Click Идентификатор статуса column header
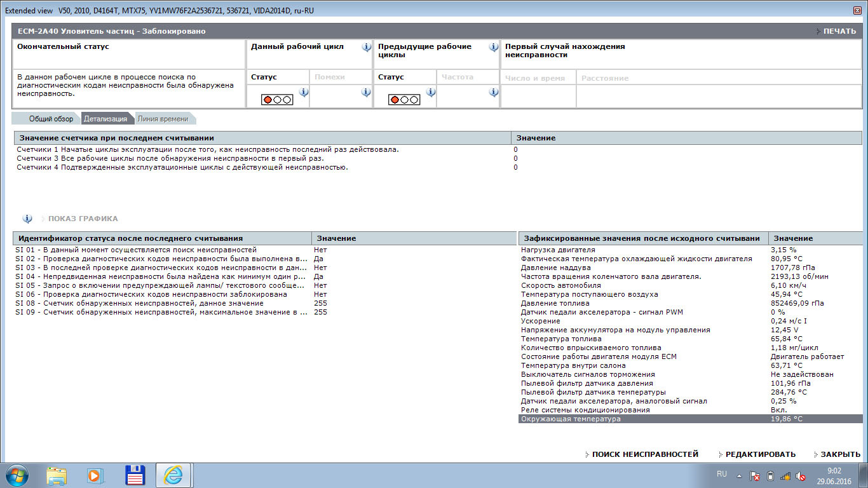868x488 pixels. click(162, 238)
